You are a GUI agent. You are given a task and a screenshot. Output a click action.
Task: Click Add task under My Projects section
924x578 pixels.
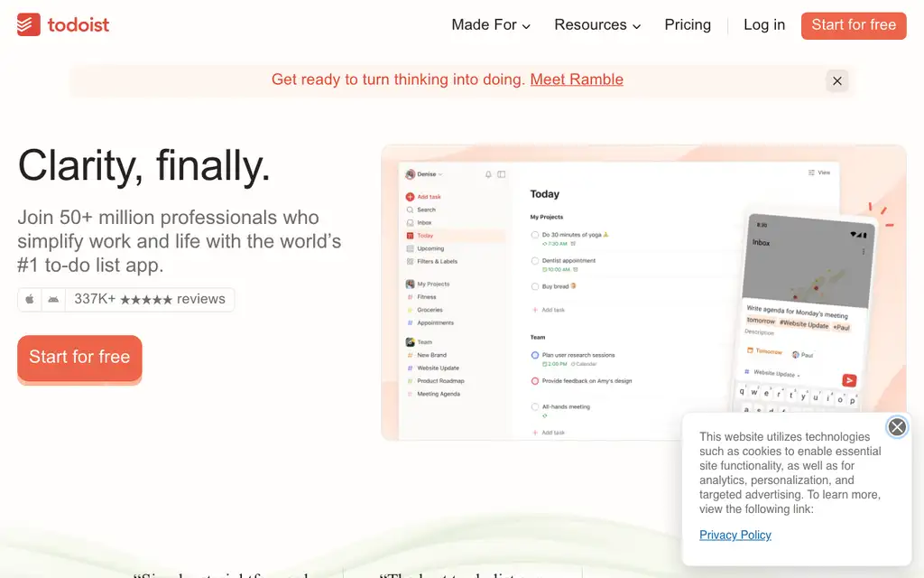point(548,311)
